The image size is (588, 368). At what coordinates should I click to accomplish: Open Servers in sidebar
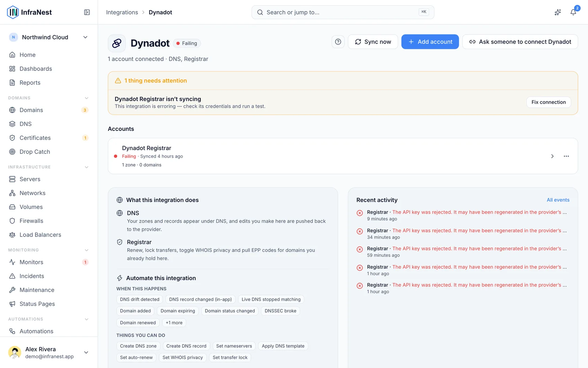click(49, 179)
